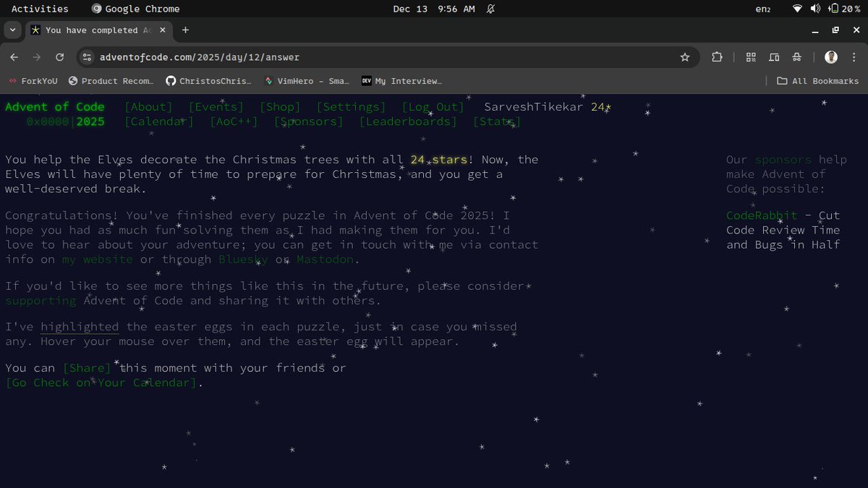Open the [AoC++] support page
The height and width of the screenshot is (488, 868).
coord(234,121)
